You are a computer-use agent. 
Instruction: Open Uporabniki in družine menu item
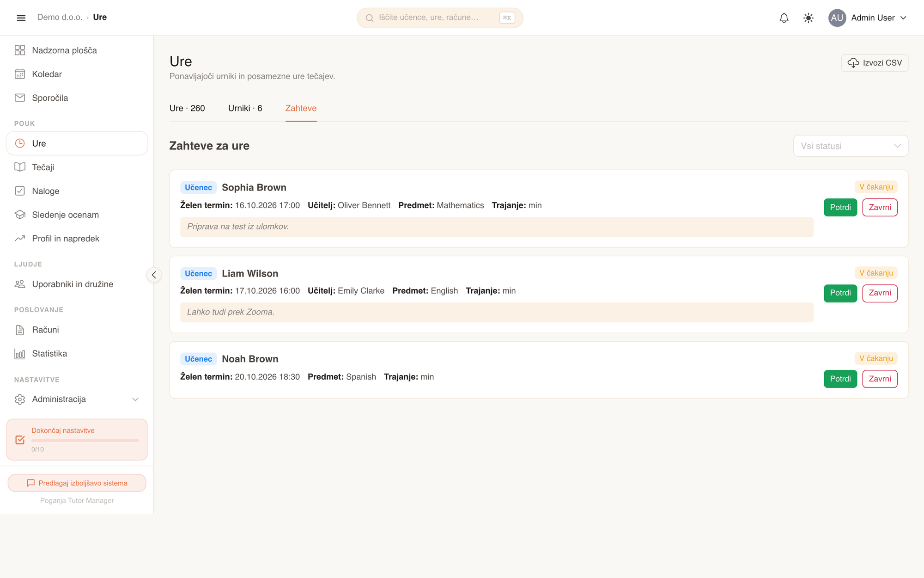tap(77, 284)
